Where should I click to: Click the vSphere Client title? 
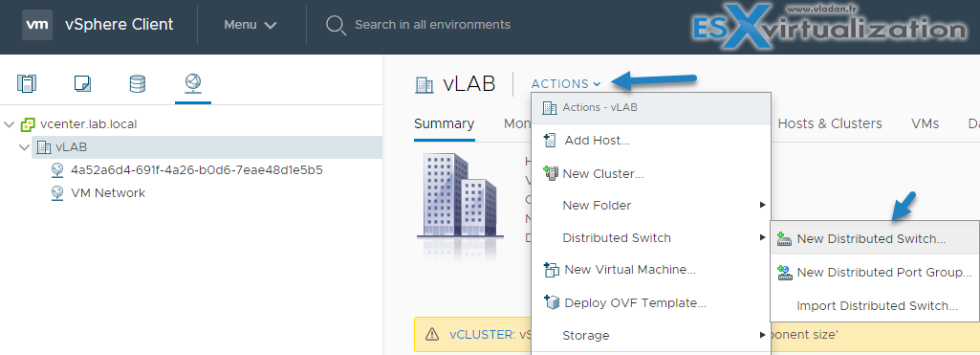120,25
